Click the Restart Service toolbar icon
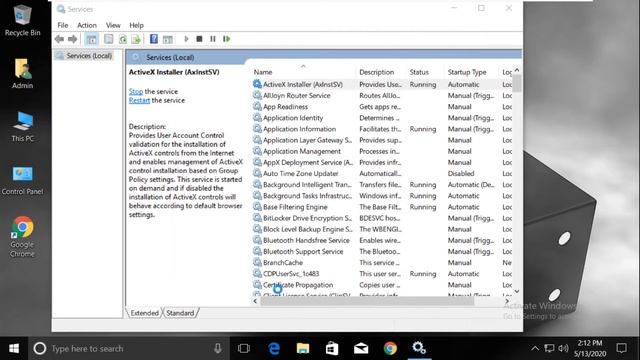Image resolution: width=640 pixels, height=360 pixels. click(227, 39)
